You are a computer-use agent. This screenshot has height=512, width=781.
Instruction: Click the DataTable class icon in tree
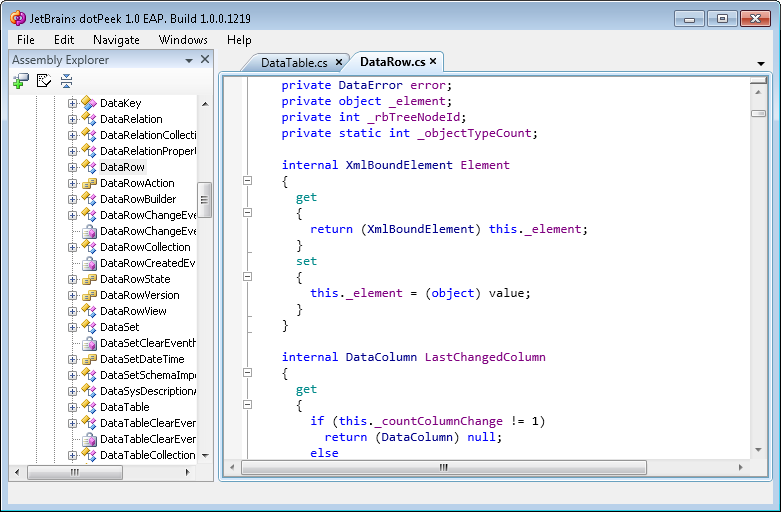pos(89,407)
